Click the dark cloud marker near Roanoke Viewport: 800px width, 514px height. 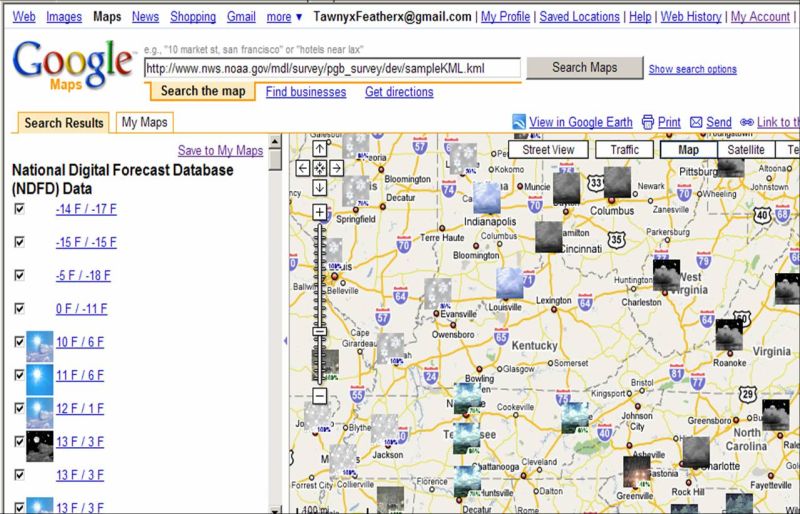point(729,334)
